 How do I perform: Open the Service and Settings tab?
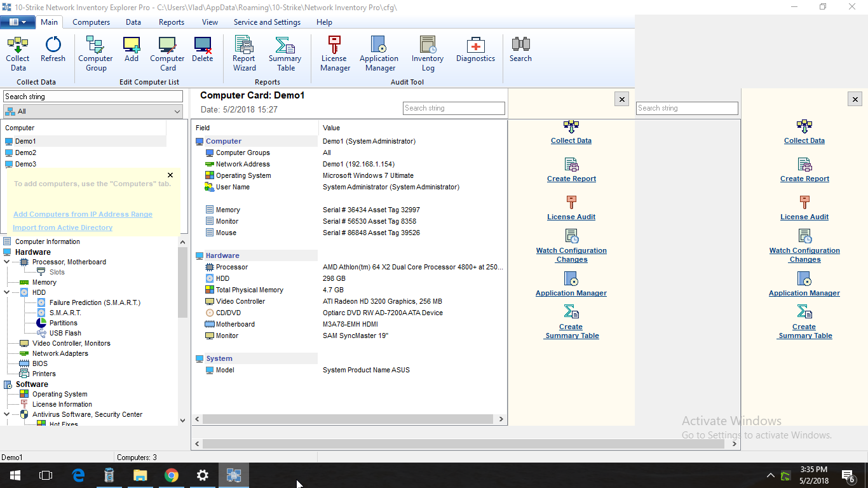(267, 22)
